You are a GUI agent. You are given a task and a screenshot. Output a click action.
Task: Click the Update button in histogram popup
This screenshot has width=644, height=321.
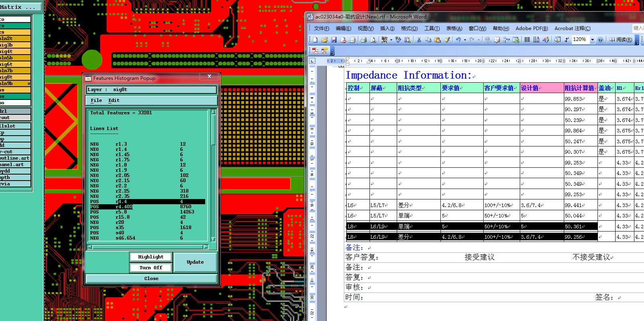point(195,262)
